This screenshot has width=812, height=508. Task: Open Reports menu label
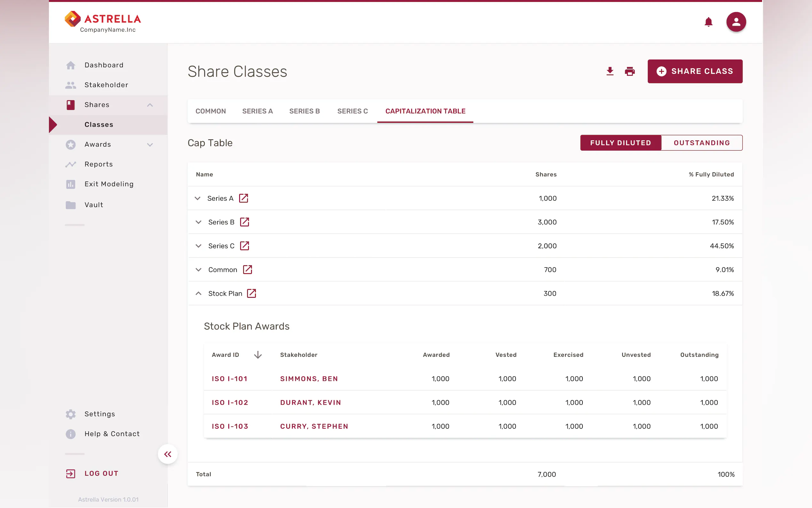point(99,164)
